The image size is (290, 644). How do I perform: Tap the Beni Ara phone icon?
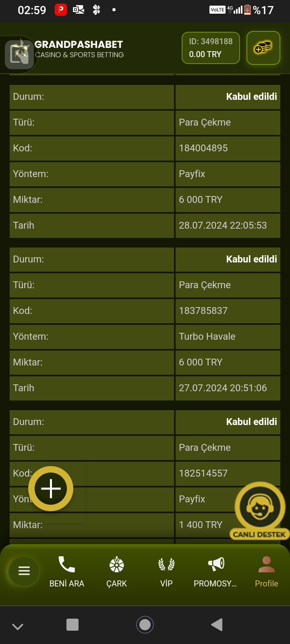click(66, 565)
